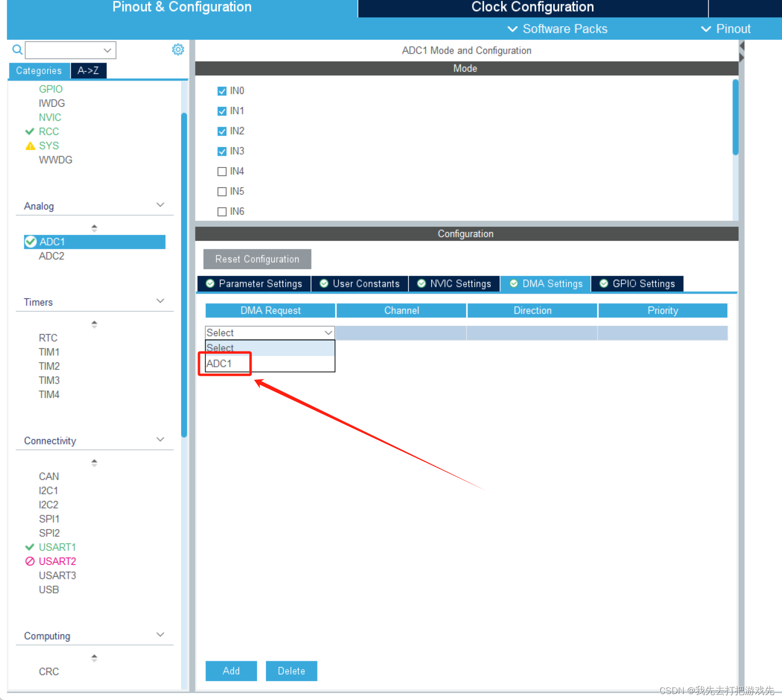The width and height of the screenshot is (782, 700).
Task: Open the GPIO Settings tab
Action: point(637,283)
